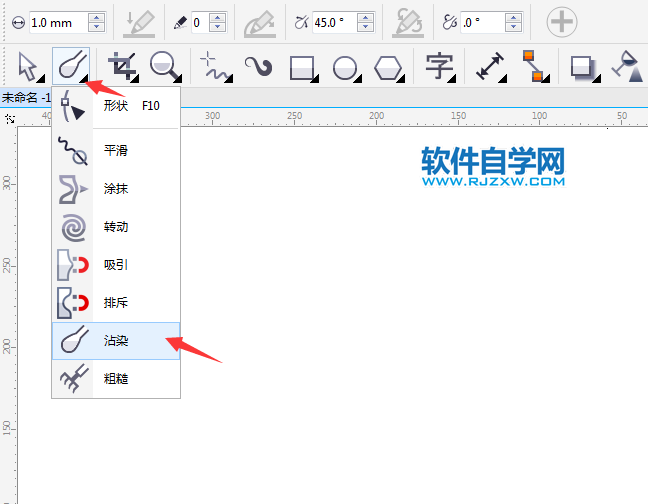This screenshot has width=648, height=504.
Task: Increase bearing angle up arrow
Action: [x=513, y=18]
